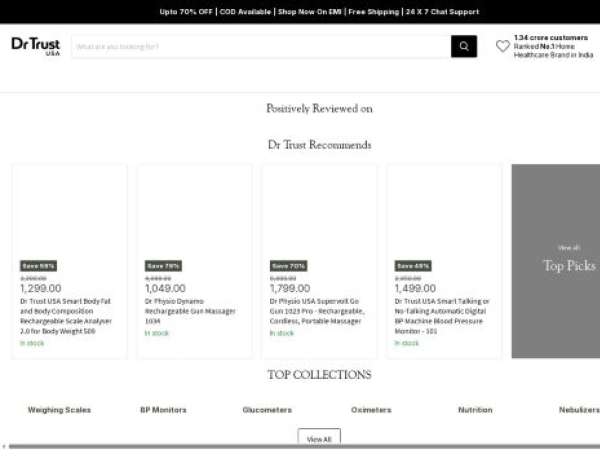Open the Supervolt Go Gun 1023 Pro product
Viewport: 600px width, 450px height.
pos(317,311)
